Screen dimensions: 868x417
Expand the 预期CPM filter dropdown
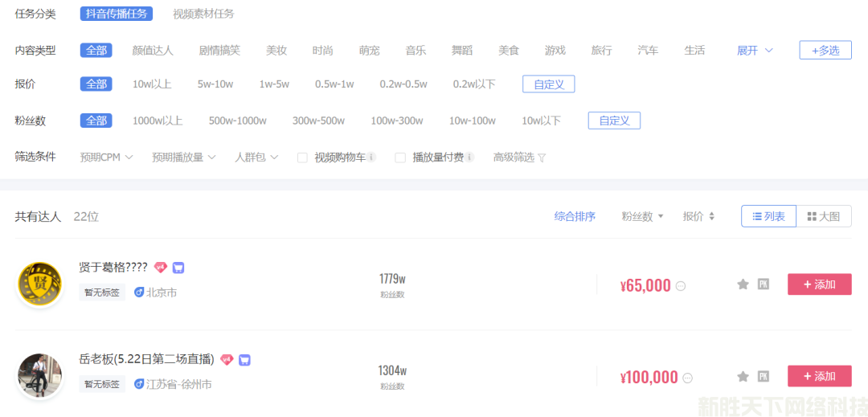click(106, 157)
